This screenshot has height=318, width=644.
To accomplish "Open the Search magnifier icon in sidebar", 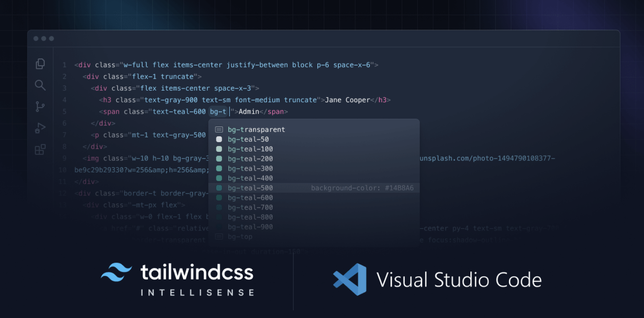I will [x=40, y=85].
